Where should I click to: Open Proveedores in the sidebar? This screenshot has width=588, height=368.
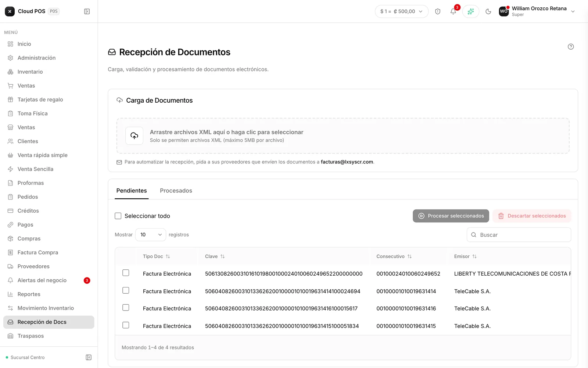pos(49,266)
